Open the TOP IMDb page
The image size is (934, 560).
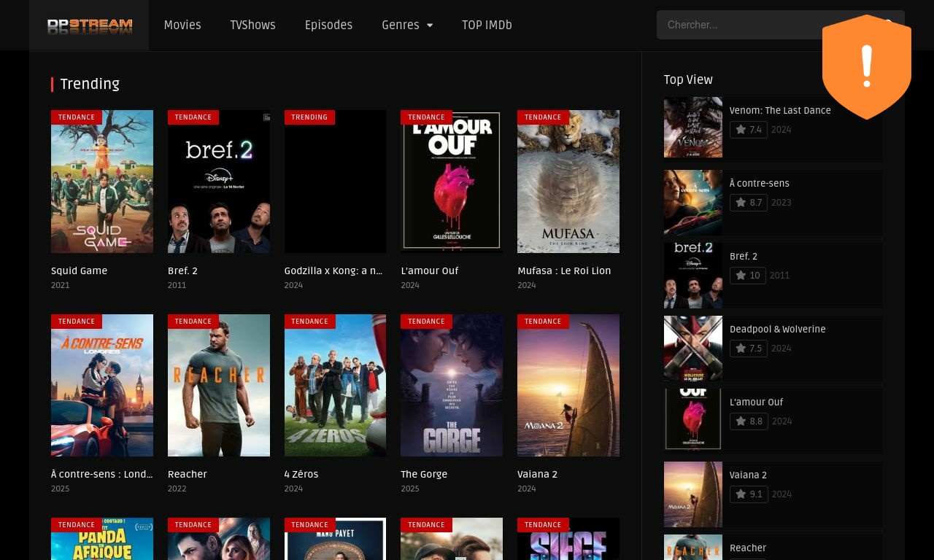tap(487, 26)
